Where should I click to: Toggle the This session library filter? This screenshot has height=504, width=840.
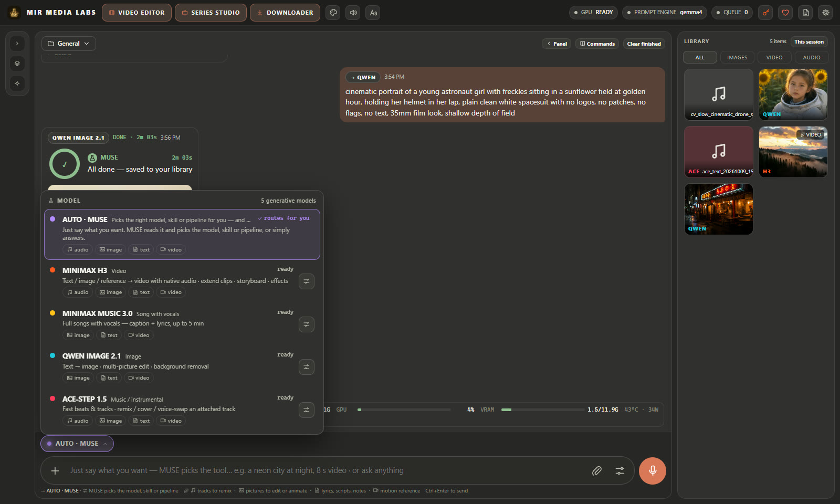(809, 42)
